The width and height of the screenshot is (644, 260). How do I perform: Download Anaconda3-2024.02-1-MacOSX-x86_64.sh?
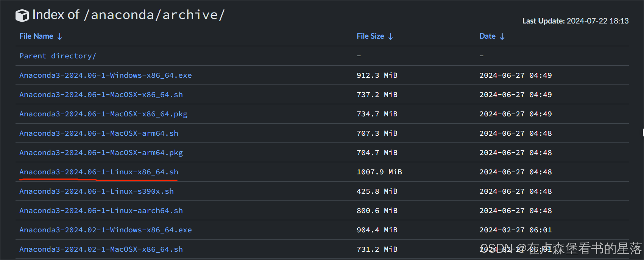coord(101,249)
